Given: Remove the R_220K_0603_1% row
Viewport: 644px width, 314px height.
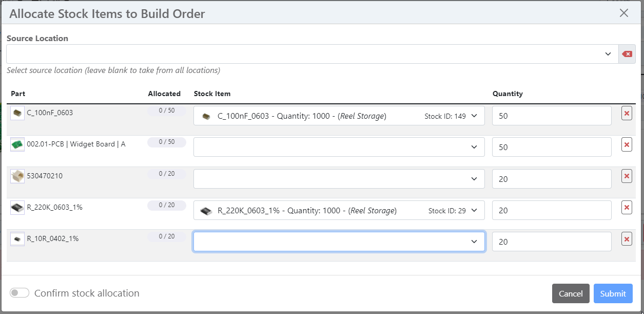Looking at the screenshot, I should 627,208.
